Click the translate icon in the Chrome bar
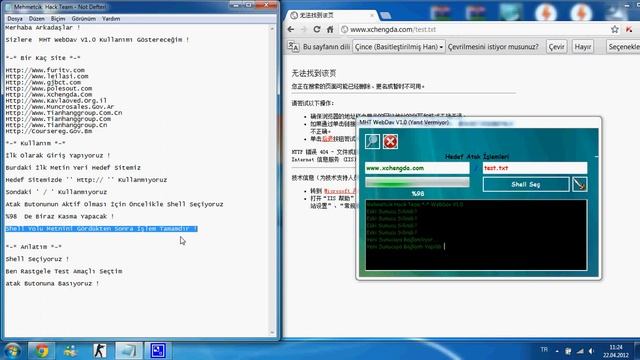The height and width of the screenshot is (360, 640). click(293, 47)
